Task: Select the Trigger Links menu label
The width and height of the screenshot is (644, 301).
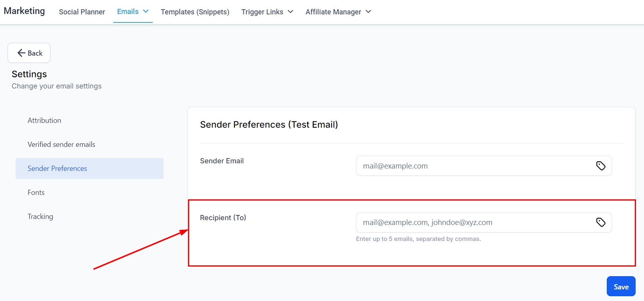Action: [262, 12]
